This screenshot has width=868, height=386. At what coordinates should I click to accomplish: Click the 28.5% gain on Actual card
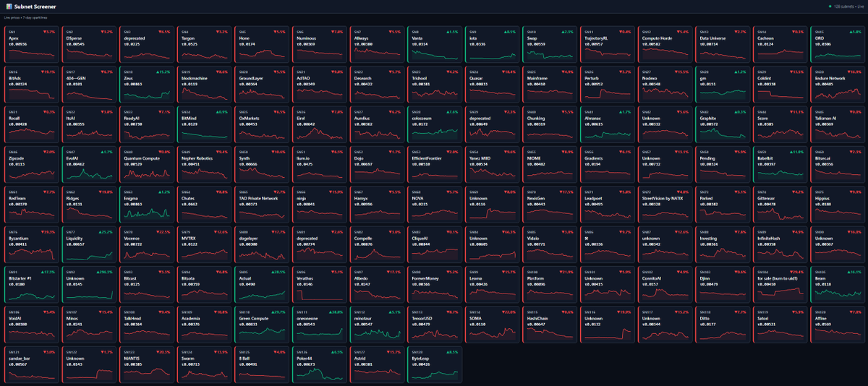tap(278, 271)
